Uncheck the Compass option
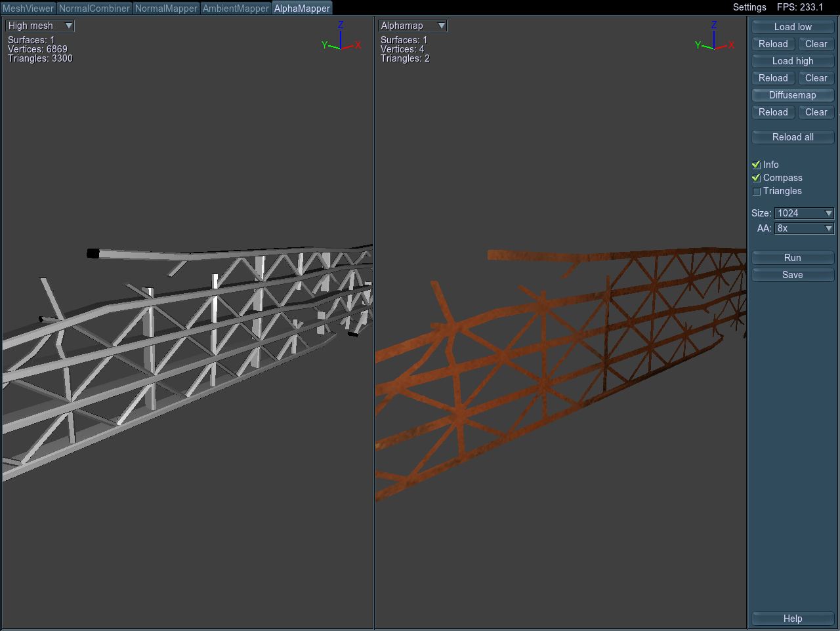The width and height of the screenshot is (840, 631). pyautogui.click(x=757, y=178)
